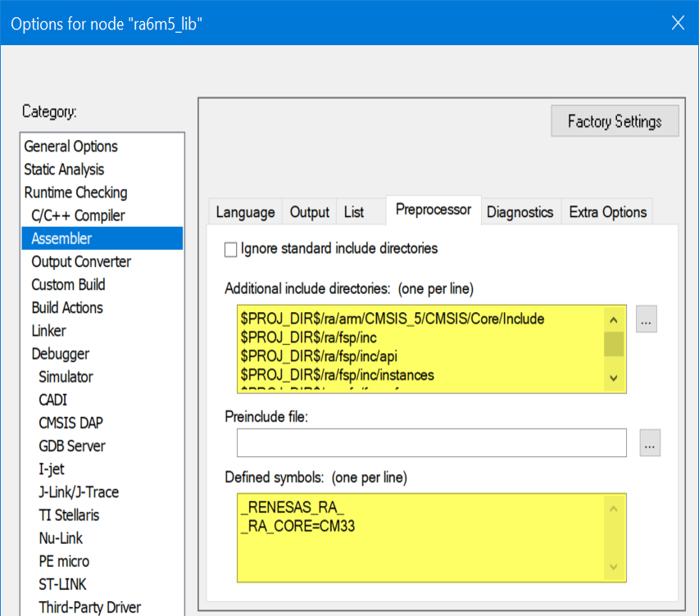Switch to the Output tab
The height and width of the screenshot is (616, 699).
pyautogui.click(x=309, y=212)
